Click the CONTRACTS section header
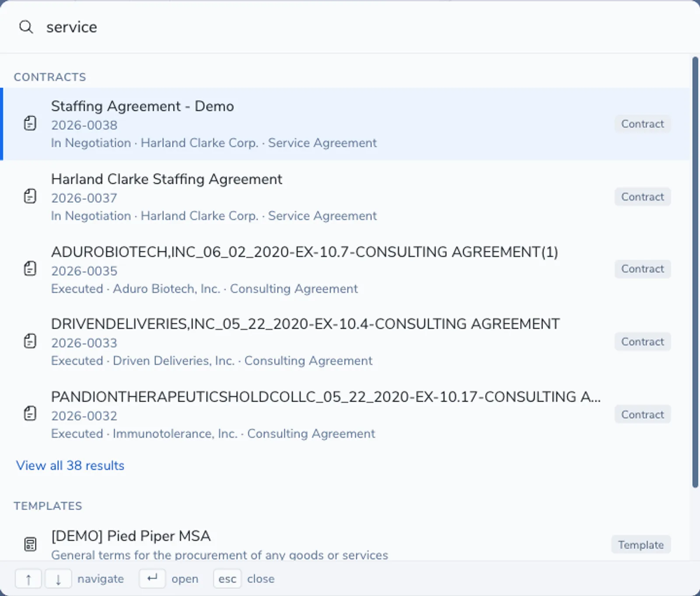 click(50, 77)
